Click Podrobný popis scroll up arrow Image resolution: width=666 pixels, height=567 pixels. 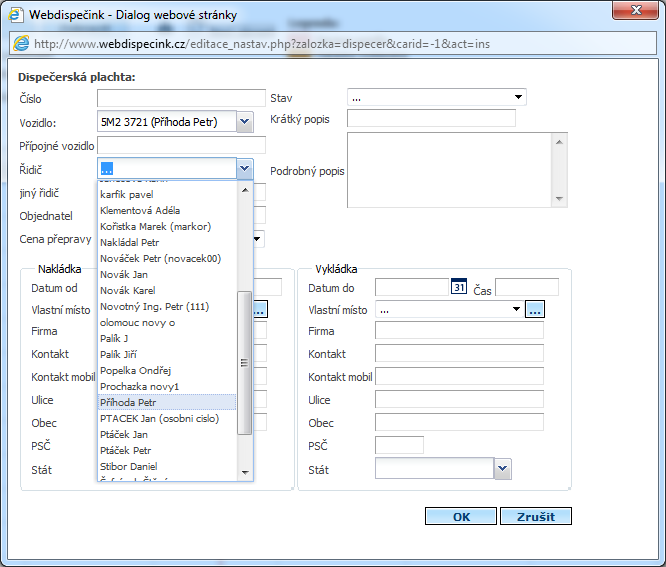[559, 142]
